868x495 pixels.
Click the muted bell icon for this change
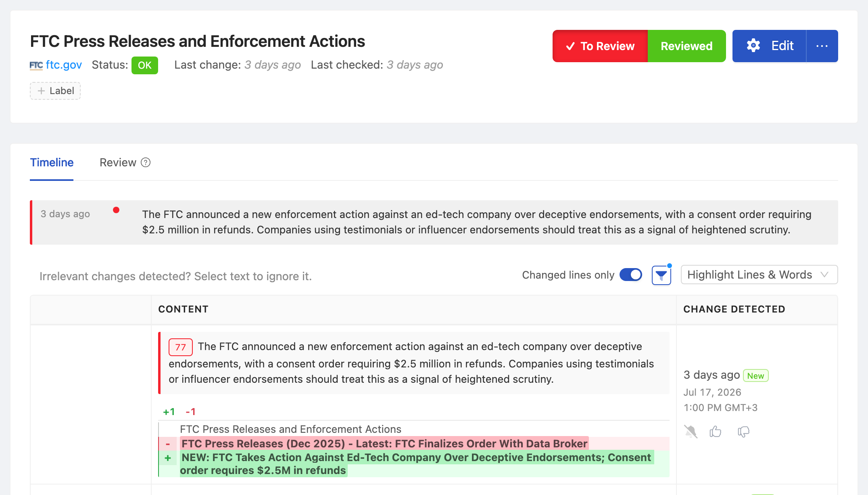point(691,432)
